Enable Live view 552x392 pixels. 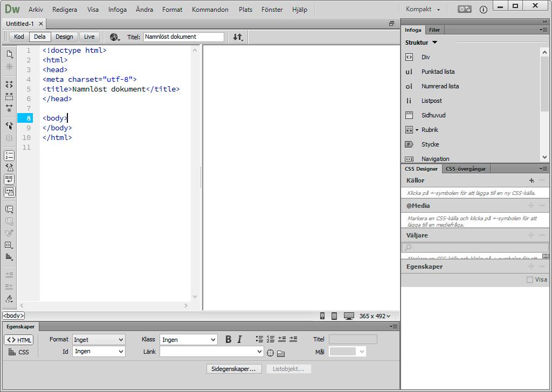click(89, 37)
